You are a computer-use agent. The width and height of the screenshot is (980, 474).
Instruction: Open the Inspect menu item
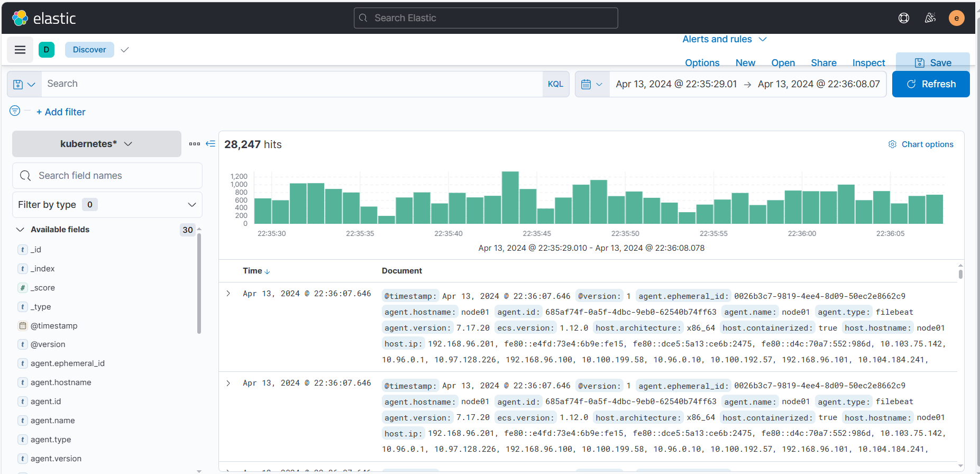[x=869, y=62]
